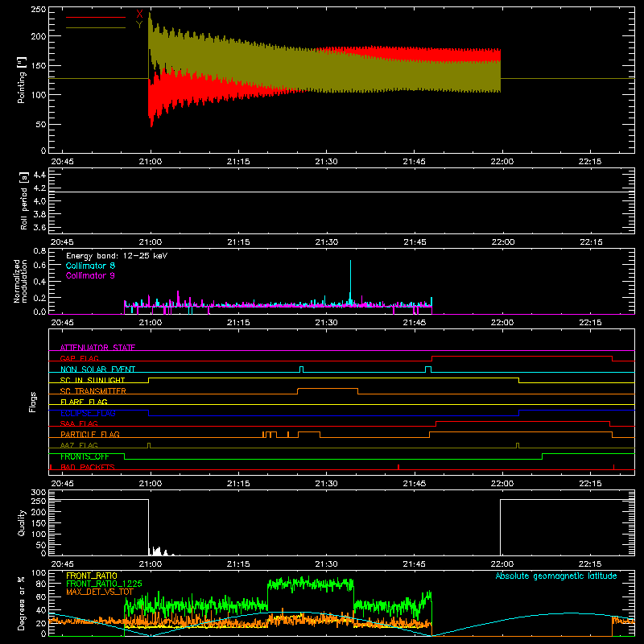Click 22:15 time label under Pointing plot
Screen dimensions: 644x644
(x=590, y=162)
